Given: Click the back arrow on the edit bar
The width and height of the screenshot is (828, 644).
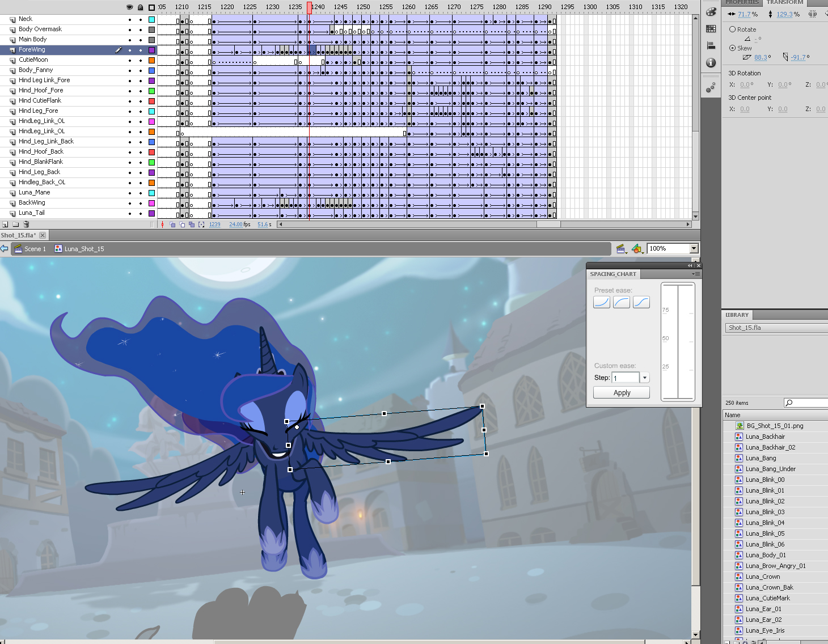Looking at the screenshot, I should click(5, 248).
